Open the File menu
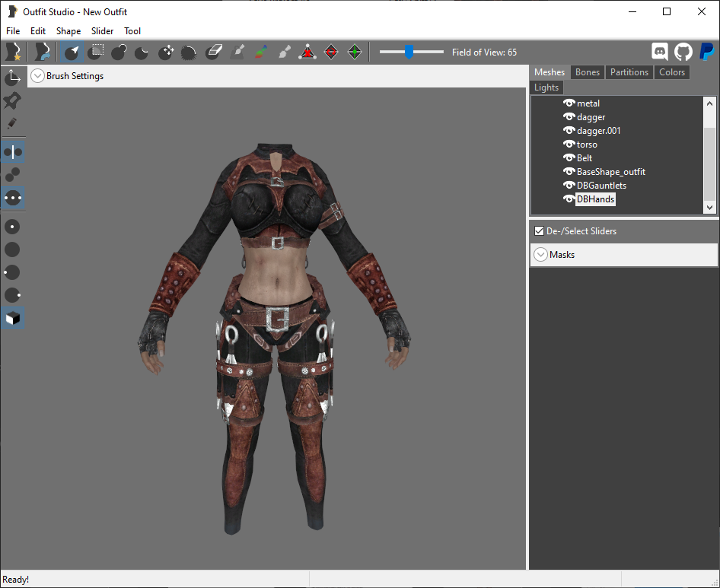Screen dimensions: 720x588 tap(13, 30)
